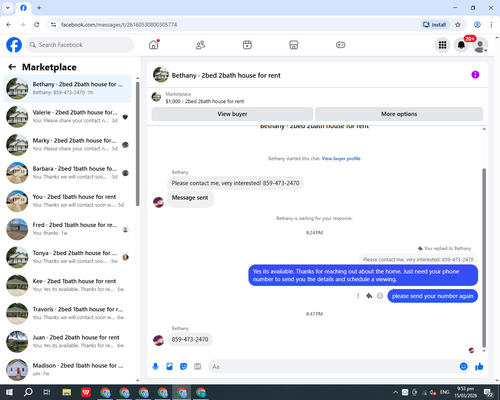Click the chat messages scrollbar
Image resolution: width=500 pixels, height=400 pixels.
pyautogui.click(x=484, y=258)
